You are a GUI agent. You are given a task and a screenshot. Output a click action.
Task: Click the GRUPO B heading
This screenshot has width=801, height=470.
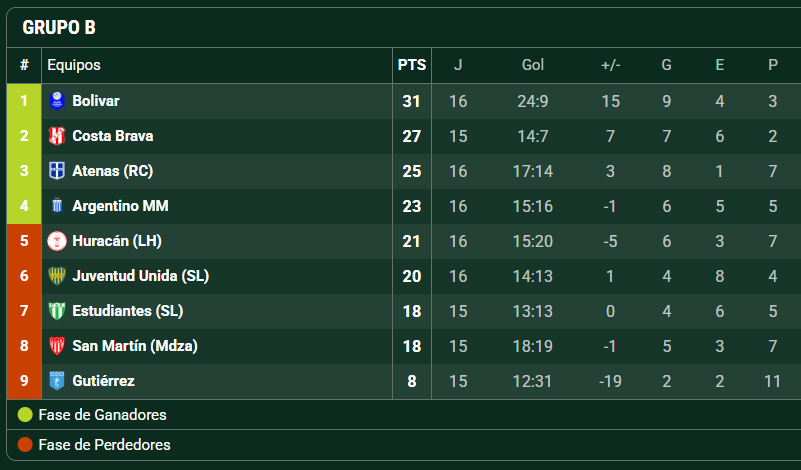pyautogui.click(x=59, y=28)
